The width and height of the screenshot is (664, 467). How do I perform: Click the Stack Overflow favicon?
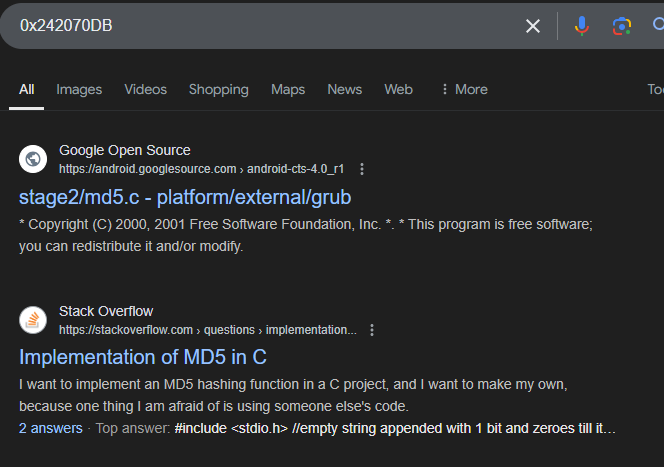point(33,320)
